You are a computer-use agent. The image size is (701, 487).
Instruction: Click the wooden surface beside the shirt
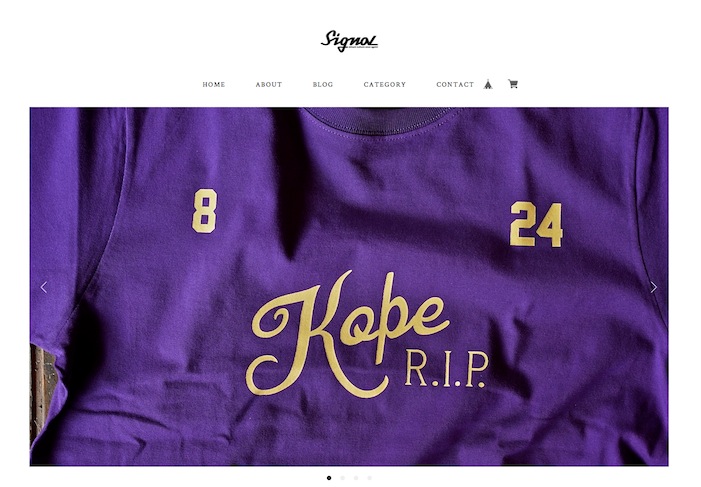click(41, 391)
